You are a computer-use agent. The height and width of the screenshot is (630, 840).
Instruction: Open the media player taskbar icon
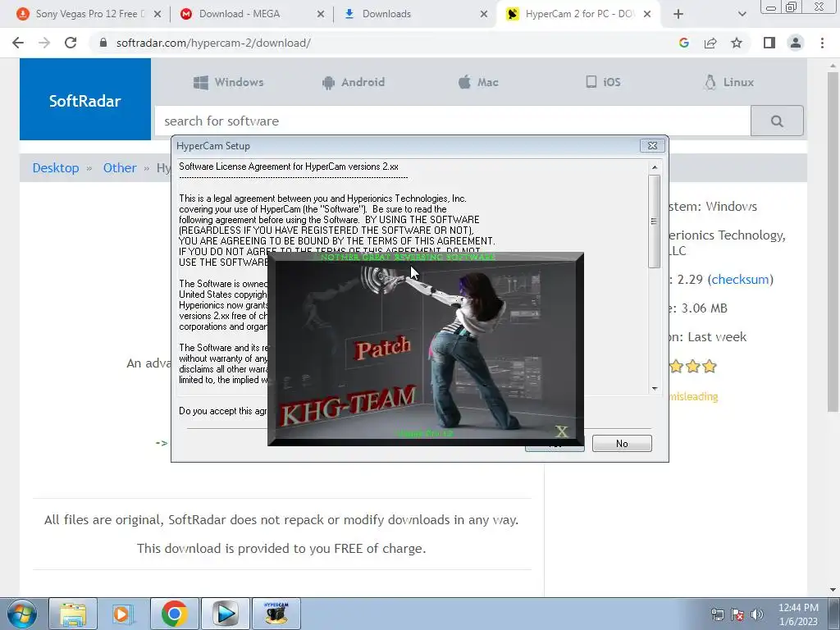pyautogui.click(x=124, y=614)
